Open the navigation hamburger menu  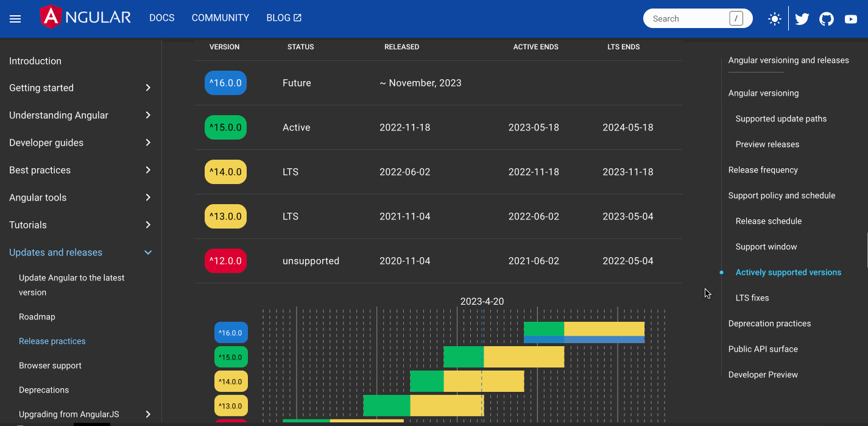[x=15, y=18]
